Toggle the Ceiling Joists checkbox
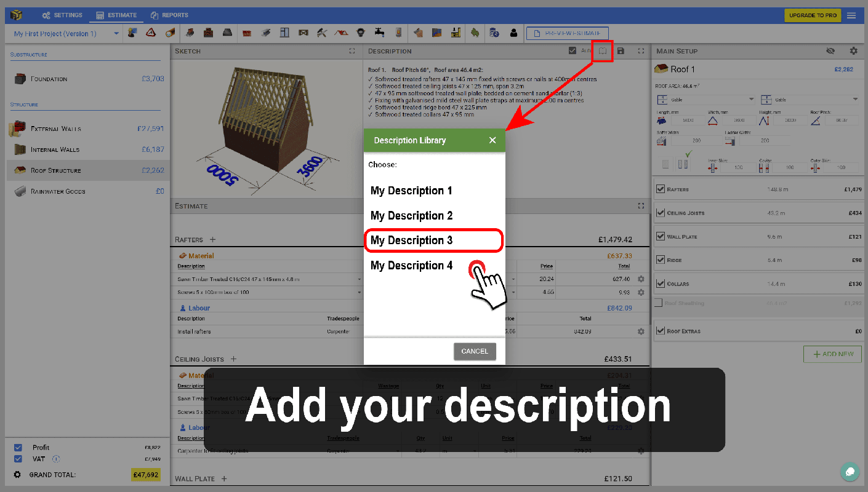 point(661,213)
